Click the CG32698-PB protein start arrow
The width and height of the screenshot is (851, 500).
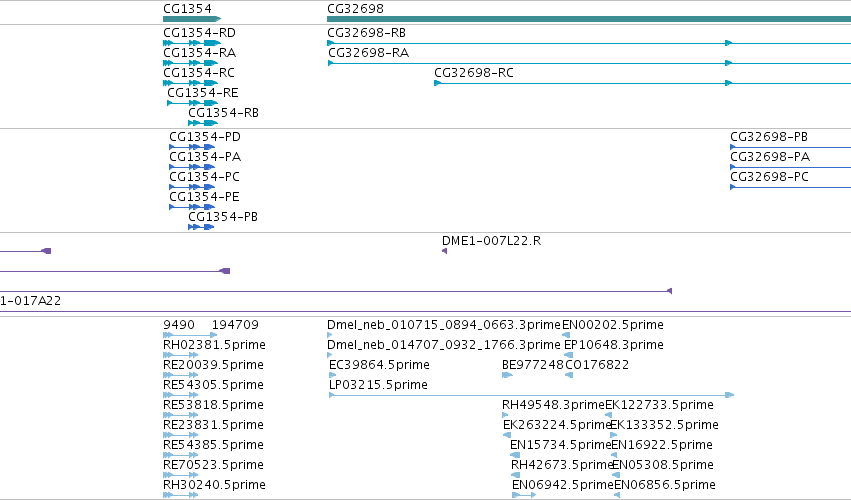pos(733,147)
